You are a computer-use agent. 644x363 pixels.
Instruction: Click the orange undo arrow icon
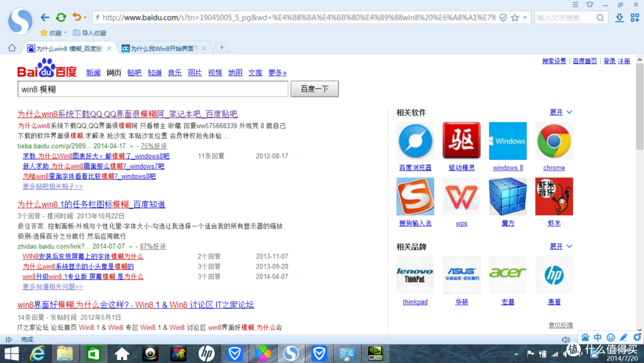76,17
